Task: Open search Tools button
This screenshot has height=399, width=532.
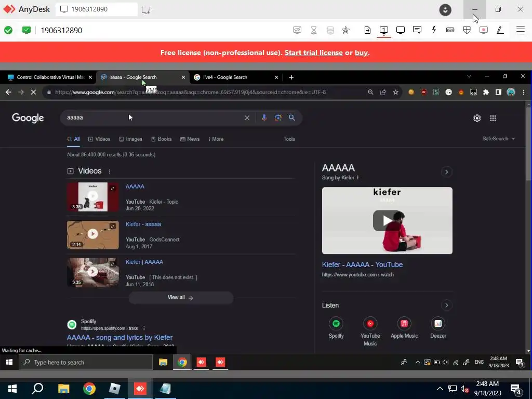Action: pos(289,139)
